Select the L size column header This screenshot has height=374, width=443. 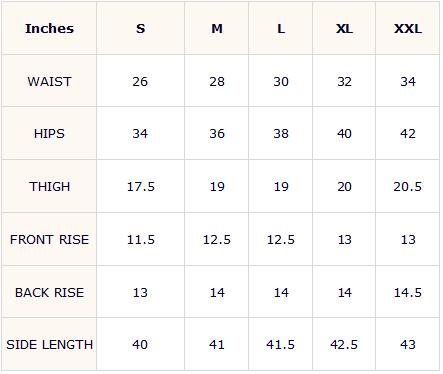(x=281, y=28)
